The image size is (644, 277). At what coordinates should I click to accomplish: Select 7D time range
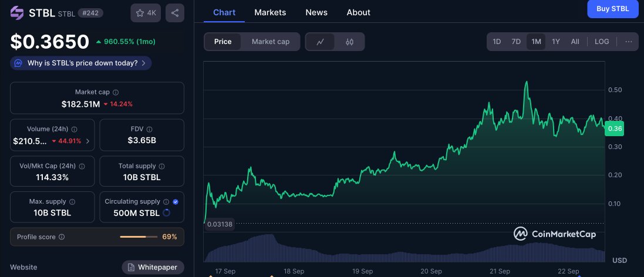click(516, 42)
